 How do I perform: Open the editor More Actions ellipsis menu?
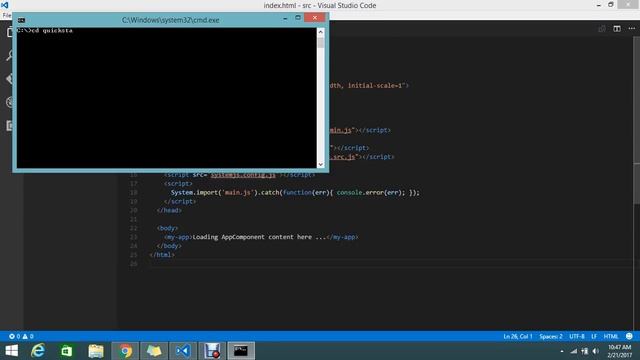[632, 29]
